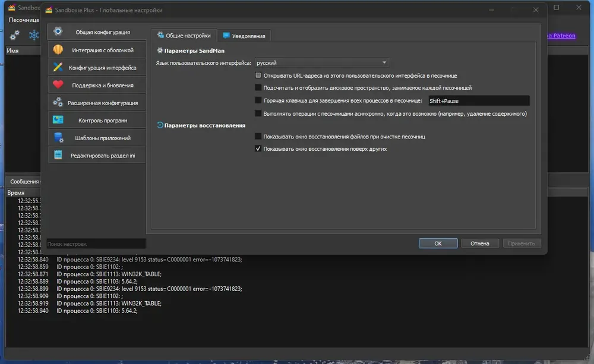The image size is (594, 364).
Task: Click the snowflake icon in main window toolbar
Action: pyautogui.click(x=34, y=35)
